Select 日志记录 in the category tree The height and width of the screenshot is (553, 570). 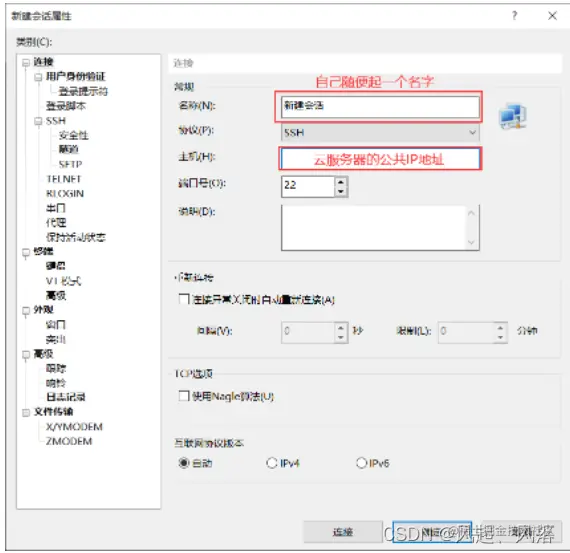[x=66, y=397]
